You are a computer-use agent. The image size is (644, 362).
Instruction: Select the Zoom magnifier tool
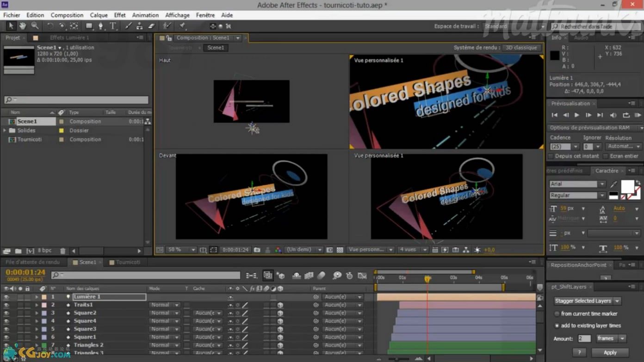coord(35,26)
